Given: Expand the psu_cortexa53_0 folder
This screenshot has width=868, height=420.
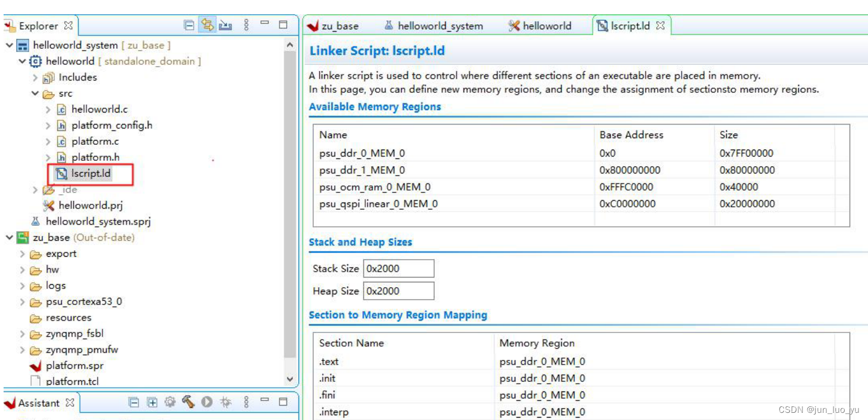Looking at the screenshot, I should [23, 302].
